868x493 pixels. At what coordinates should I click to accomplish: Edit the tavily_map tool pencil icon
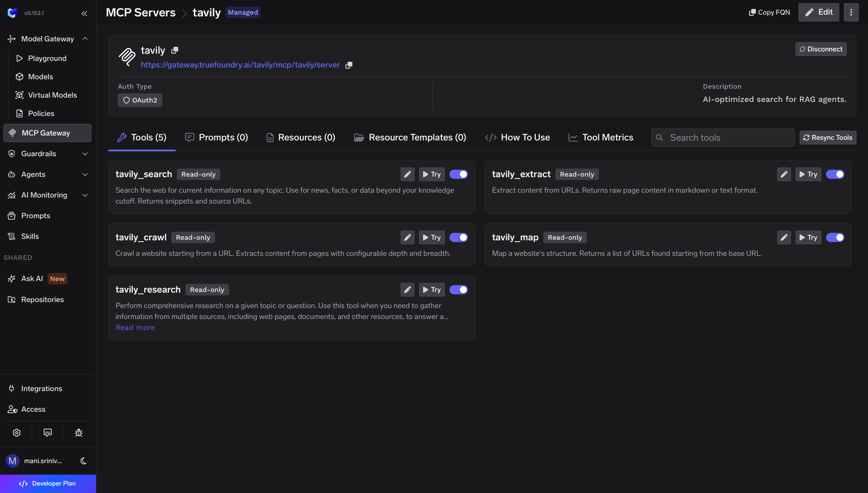pos(783,237)
